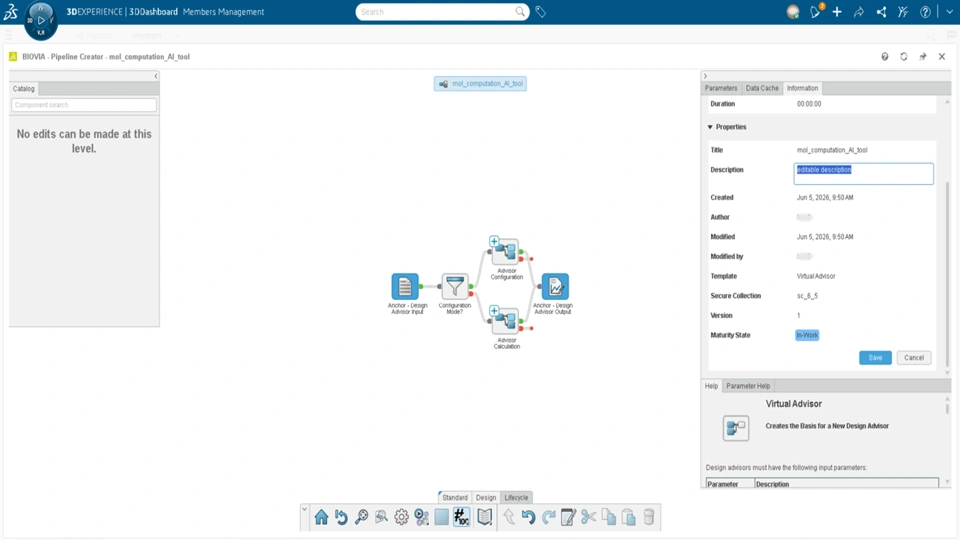
Task: Open notifications bell icon
Action: pos(815,12)
